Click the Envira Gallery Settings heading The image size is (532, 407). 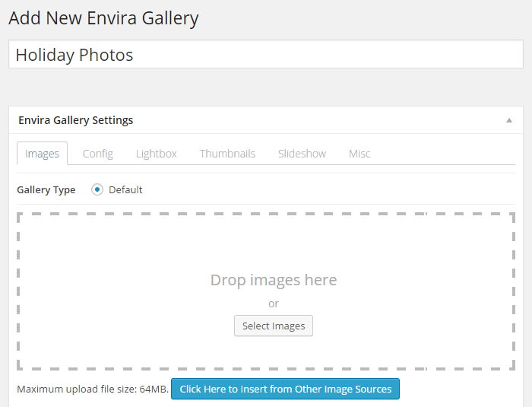click(76, 120)
